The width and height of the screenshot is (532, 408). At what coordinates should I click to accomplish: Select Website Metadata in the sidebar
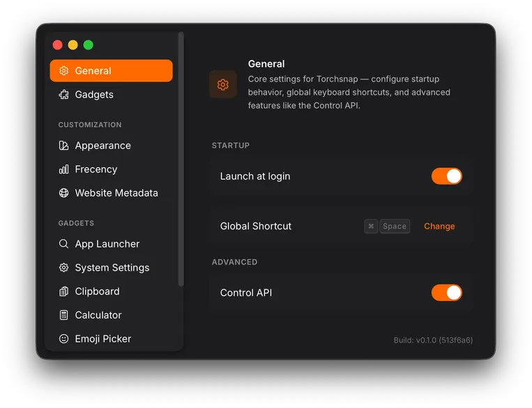112,192
